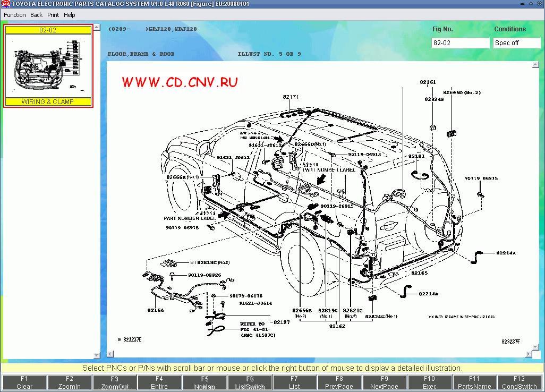The width and height of the screenshot is (545, 392).
Task: Go to previous page with F8 PrevPage
Action: [x=339, y=382]
